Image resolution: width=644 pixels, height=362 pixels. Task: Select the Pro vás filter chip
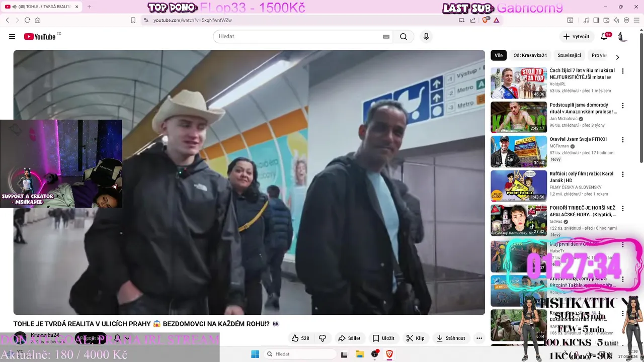click(599, 55)
